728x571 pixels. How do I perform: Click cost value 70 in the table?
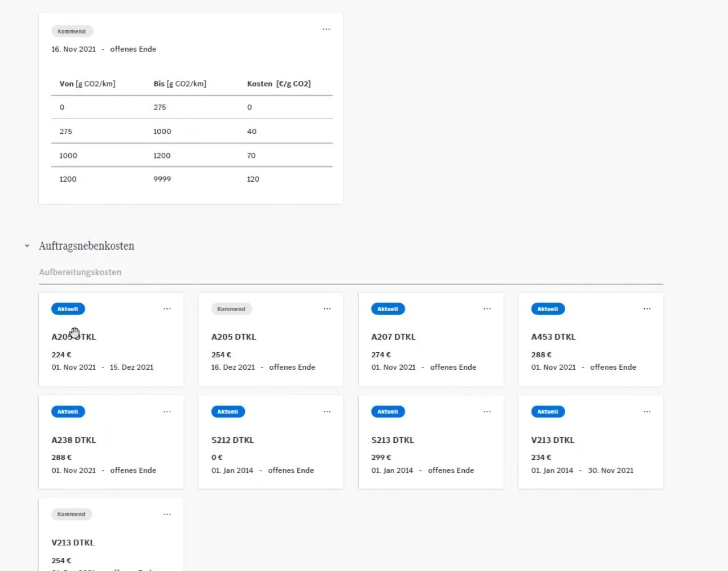coord(251,156)
